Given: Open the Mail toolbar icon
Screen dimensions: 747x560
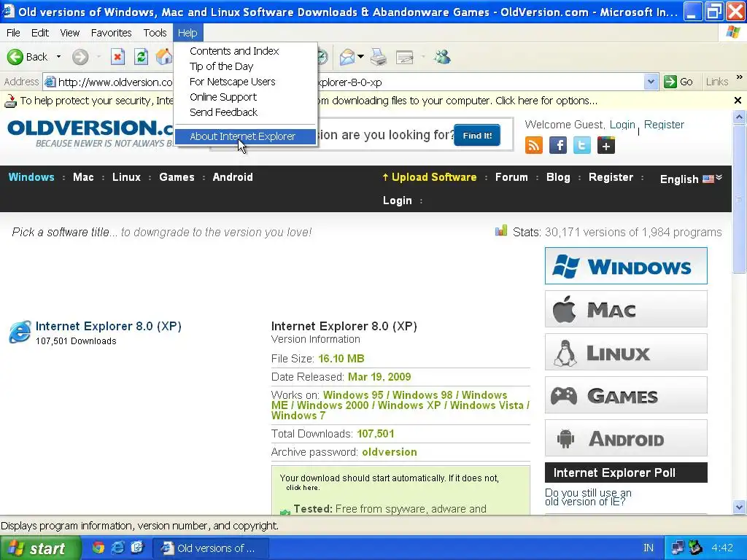Looking at the screenshot, I should tap(347, 57).
